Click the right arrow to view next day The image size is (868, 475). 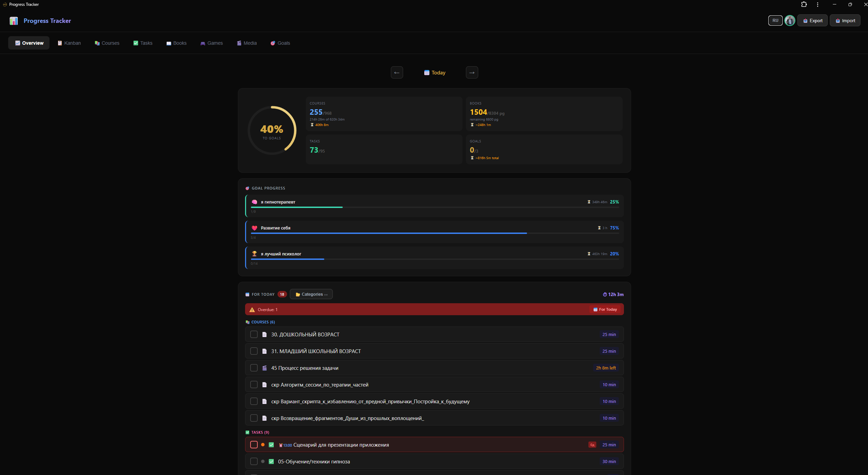click(472, 72)
